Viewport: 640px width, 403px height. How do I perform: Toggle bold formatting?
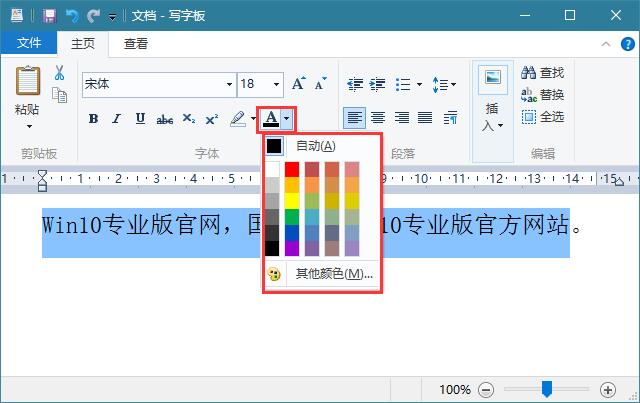pos(93,119)
